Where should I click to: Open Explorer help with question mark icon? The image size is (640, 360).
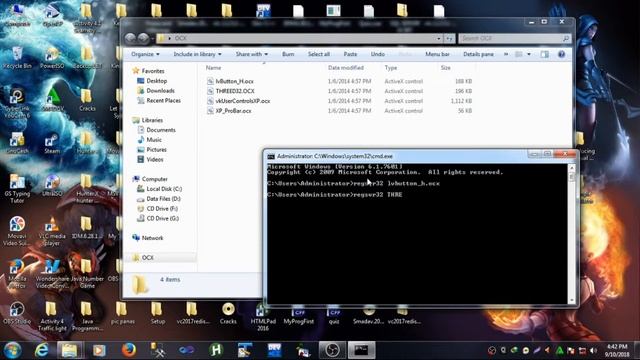click(x=562, y=54)
